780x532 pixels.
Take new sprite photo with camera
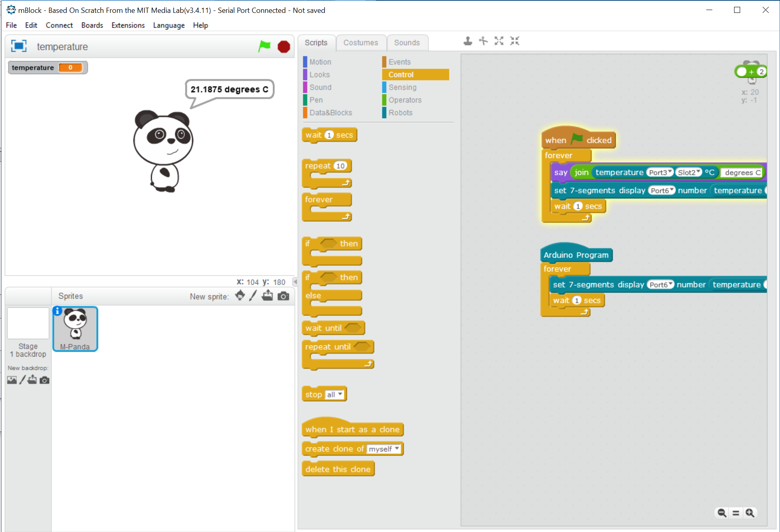tap(283, 296)
